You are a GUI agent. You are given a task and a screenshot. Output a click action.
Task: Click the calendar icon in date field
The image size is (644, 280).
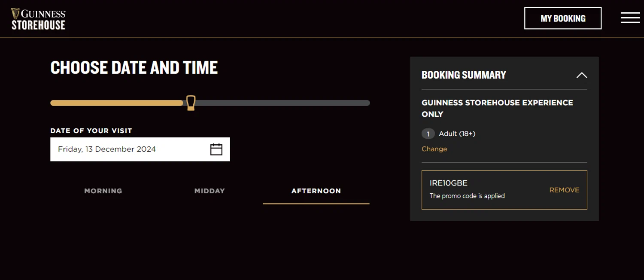(216, 149)
